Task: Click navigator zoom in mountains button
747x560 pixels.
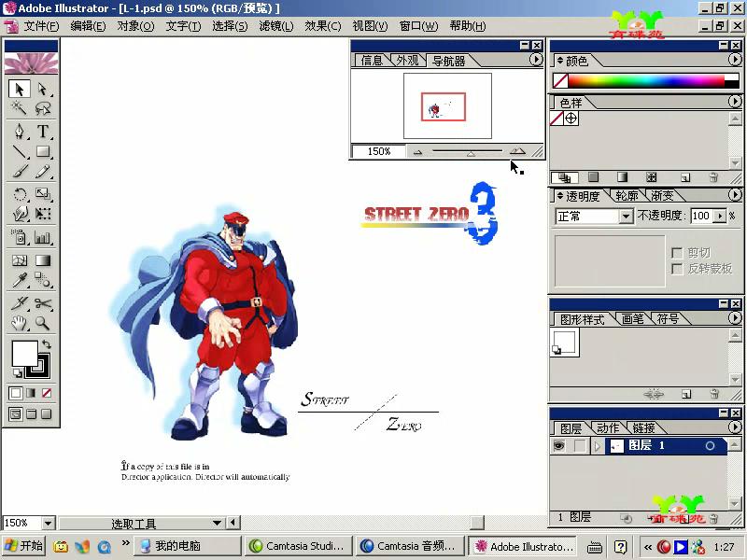Action: [x=517, y=151]
